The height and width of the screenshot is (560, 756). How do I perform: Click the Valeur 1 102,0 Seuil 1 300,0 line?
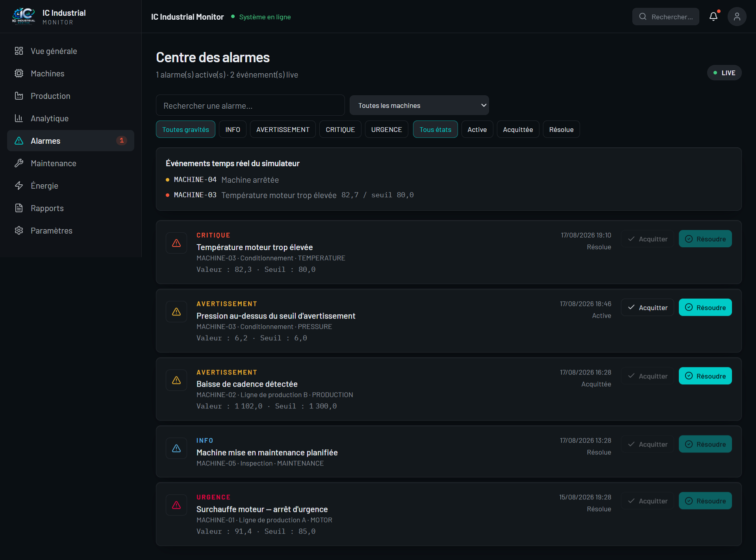coord(267,406)
